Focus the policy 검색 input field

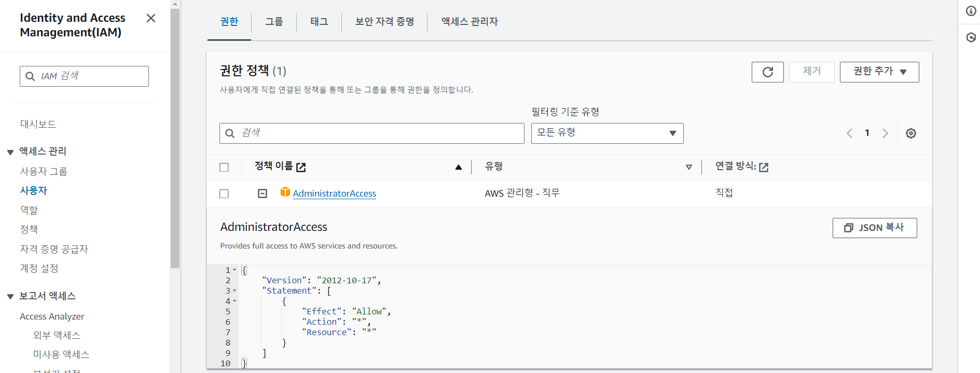coord(371,133)
